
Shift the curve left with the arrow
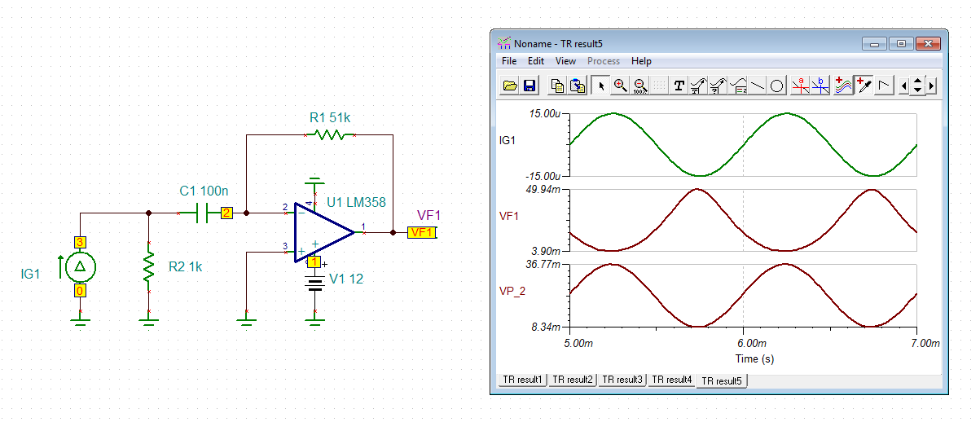903,86
